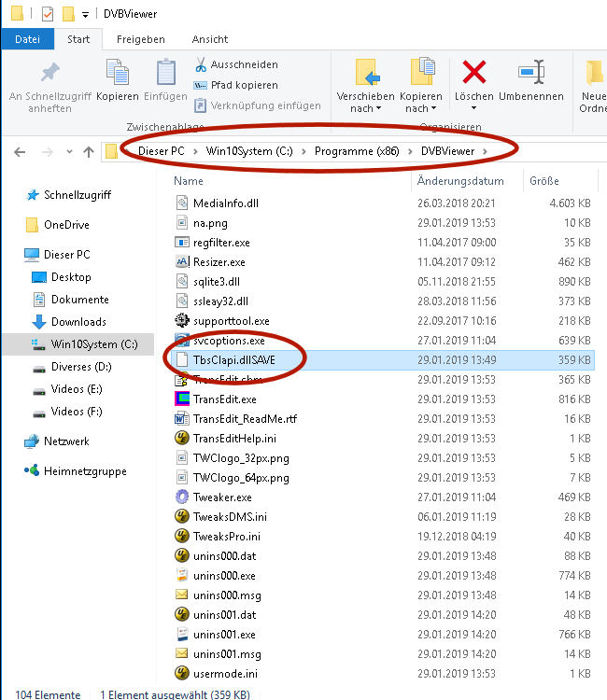Select file usermode.ini
Viewport: 607px width, 700px height.
[x=383, y=673]
